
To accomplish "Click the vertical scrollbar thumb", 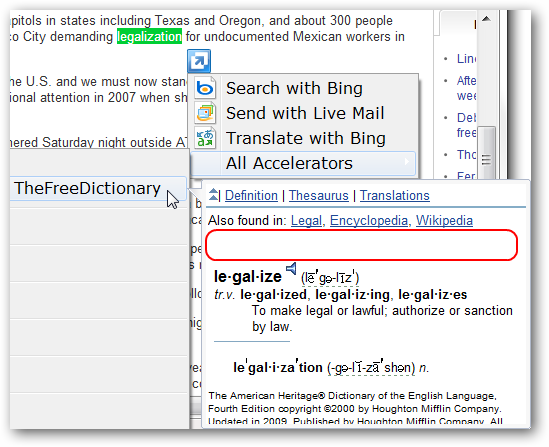I will click(x=486, y=154).
